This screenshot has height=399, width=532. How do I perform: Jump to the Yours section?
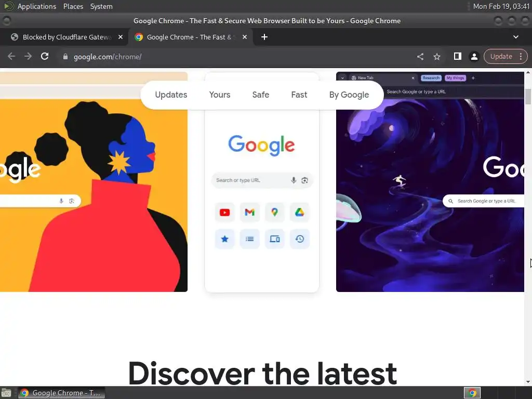220,95
